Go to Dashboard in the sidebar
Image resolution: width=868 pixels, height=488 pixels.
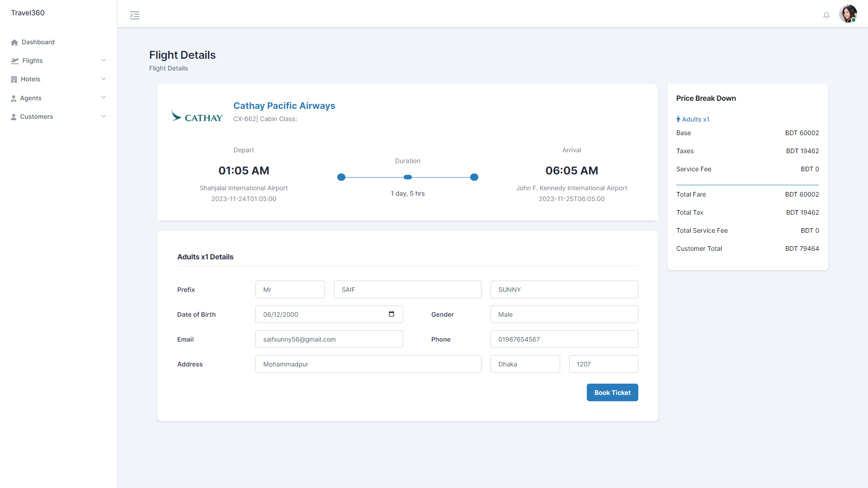[38, 42]
